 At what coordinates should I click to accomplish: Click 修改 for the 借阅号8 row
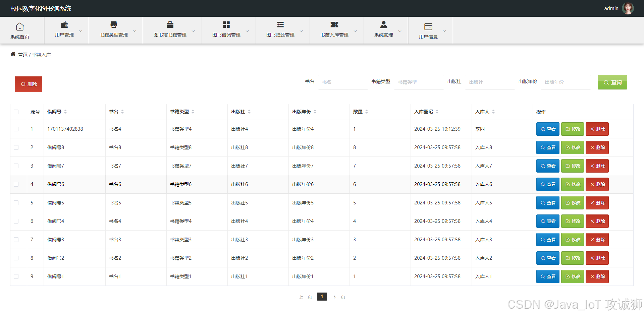573,147
